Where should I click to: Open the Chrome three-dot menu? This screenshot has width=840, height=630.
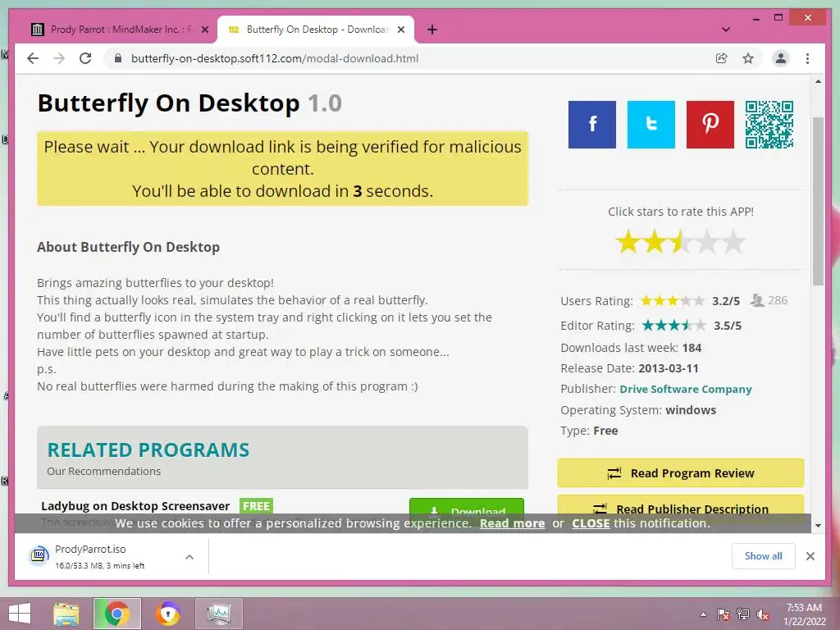(807, 58)
